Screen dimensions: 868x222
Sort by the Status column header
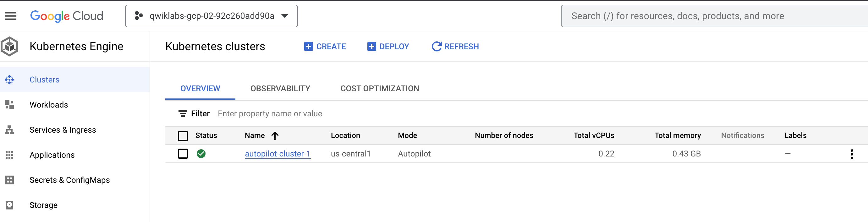(206, 135)
